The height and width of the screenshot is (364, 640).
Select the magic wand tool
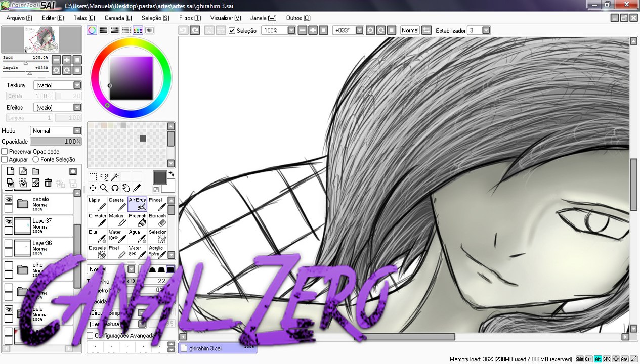(115, 177)
